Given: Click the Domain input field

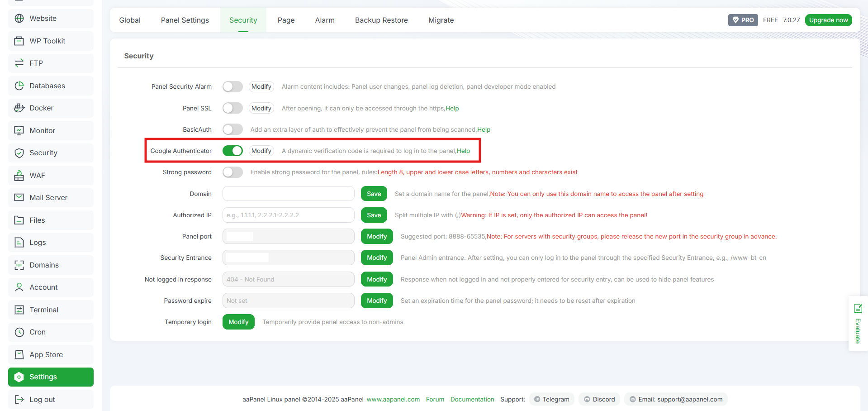Looking at the screenshot, I should point(289,194).
